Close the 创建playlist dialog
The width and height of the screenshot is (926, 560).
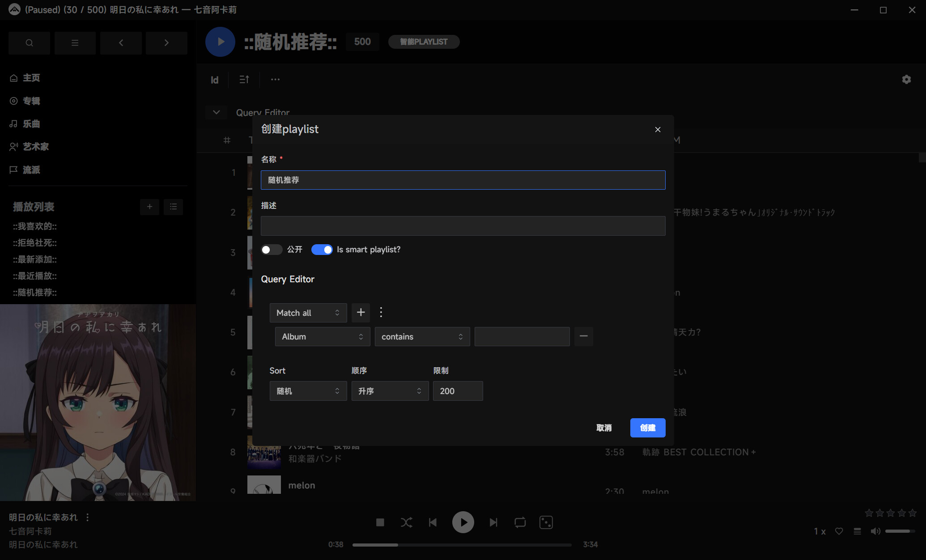[658, 130]
